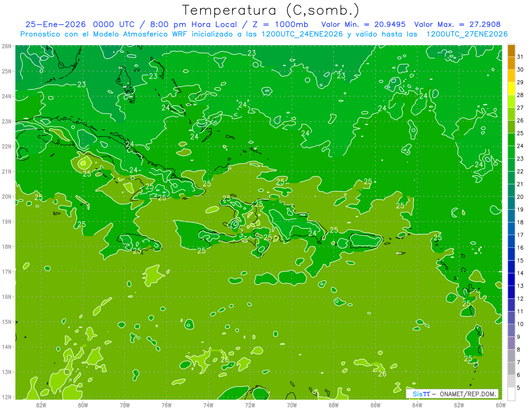
Task: Click the "24N" latitude axis label
Action: click(x=6, y=96)
